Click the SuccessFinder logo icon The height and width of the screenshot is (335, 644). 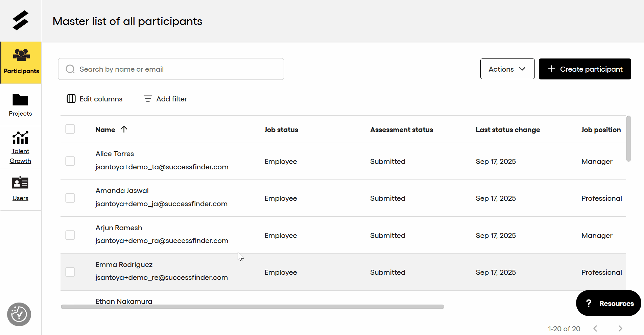pyautogui.click(x=21, y=21)
